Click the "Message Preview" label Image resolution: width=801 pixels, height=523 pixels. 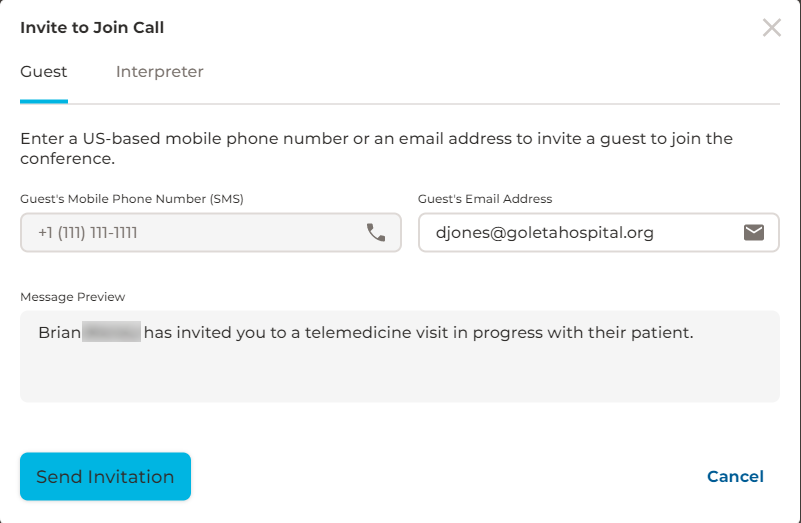click(73, 297)
